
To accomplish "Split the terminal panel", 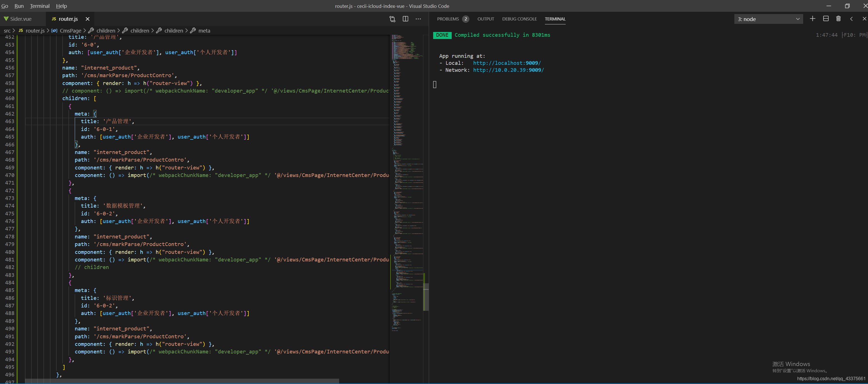I will pyautogui.click(x=826, y=19).
